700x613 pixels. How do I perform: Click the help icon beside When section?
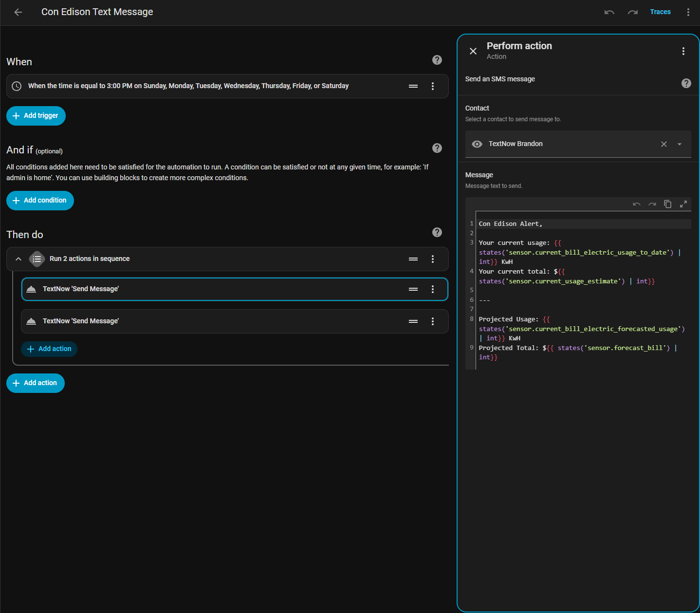(x=437, y=60)
